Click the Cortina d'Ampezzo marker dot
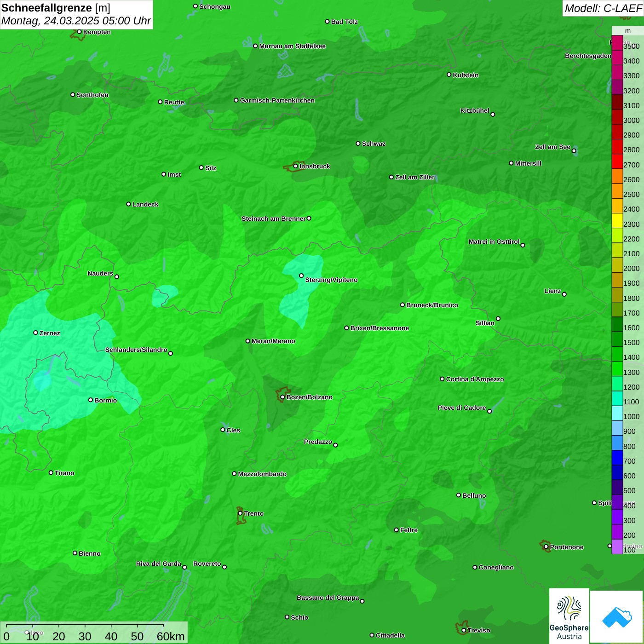The height and width of the screenshot is (644, 644). 442,379
